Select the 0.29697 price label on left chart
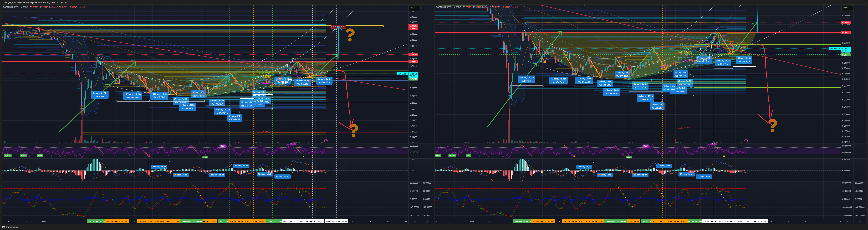The width and height of the screenshot is (868, 230). [x=413, y=55]
